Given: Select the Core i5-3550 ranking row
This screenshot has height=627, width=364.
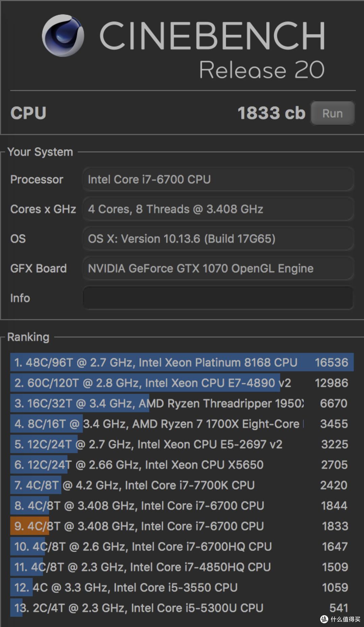Looking at the screenshot, I should coord(182,587).
